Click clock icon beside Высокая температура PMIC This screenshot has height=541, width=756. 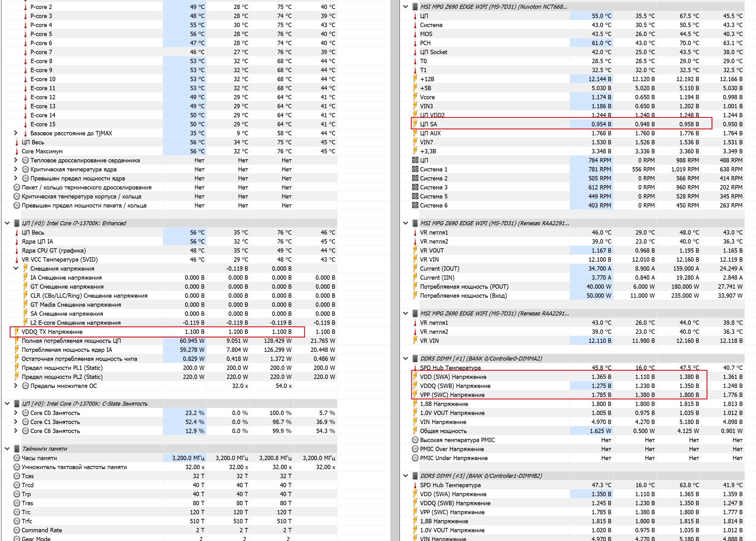coord(415,440)
